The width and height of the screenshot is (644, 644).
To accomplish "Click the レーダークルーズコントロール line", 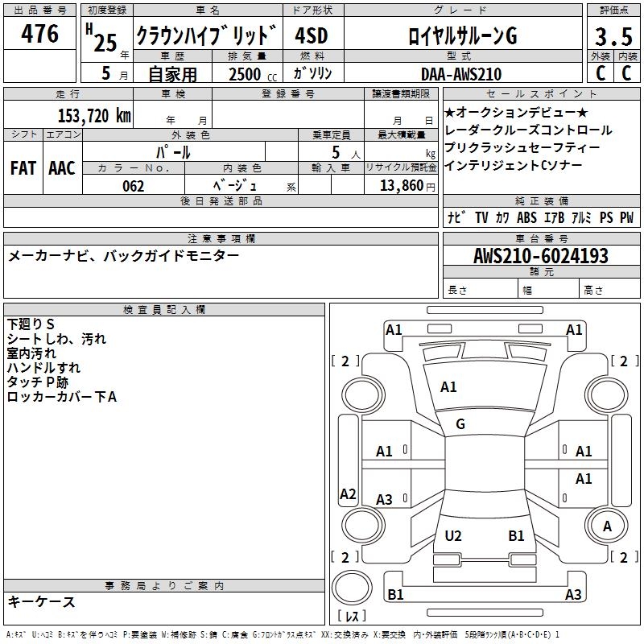I will 528,130.
